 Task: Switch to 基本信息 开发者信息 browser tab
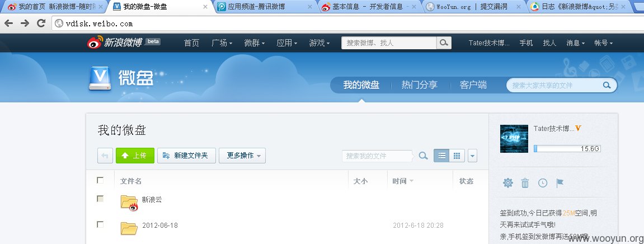[x=368, y=7]
